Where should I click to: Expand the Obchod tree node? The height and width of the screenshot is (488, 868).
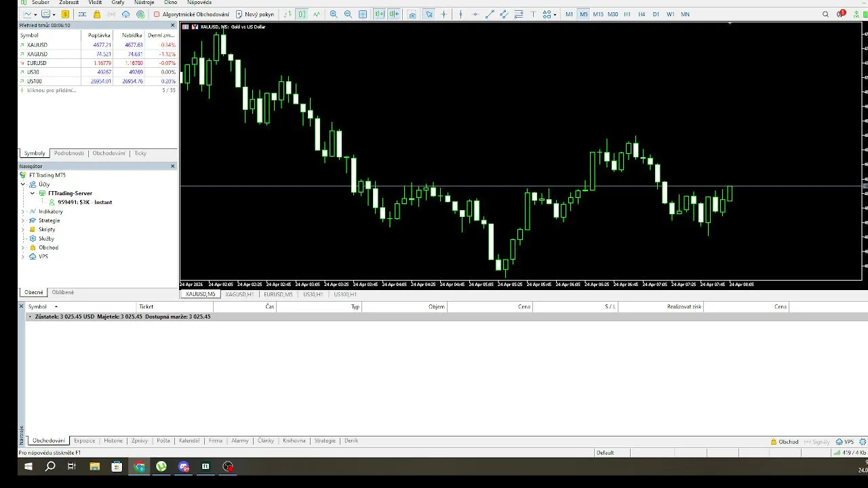(x=23, y=247)
